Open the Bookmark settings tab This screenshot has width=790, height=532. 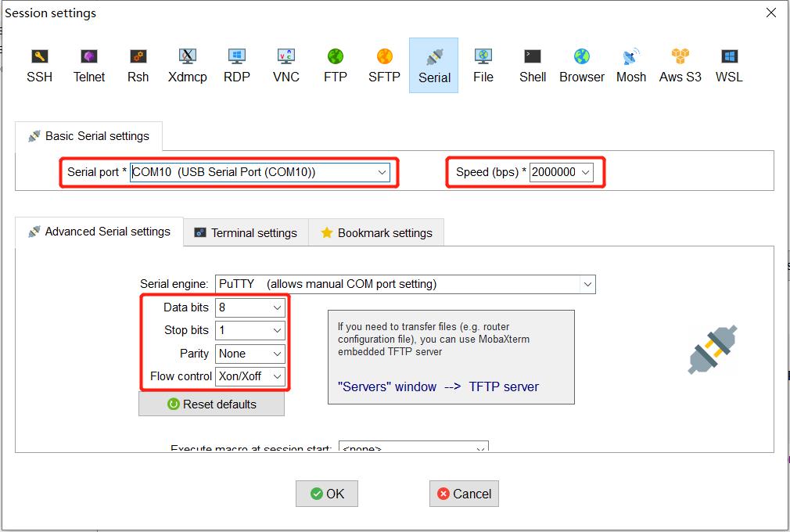(376, 232)
